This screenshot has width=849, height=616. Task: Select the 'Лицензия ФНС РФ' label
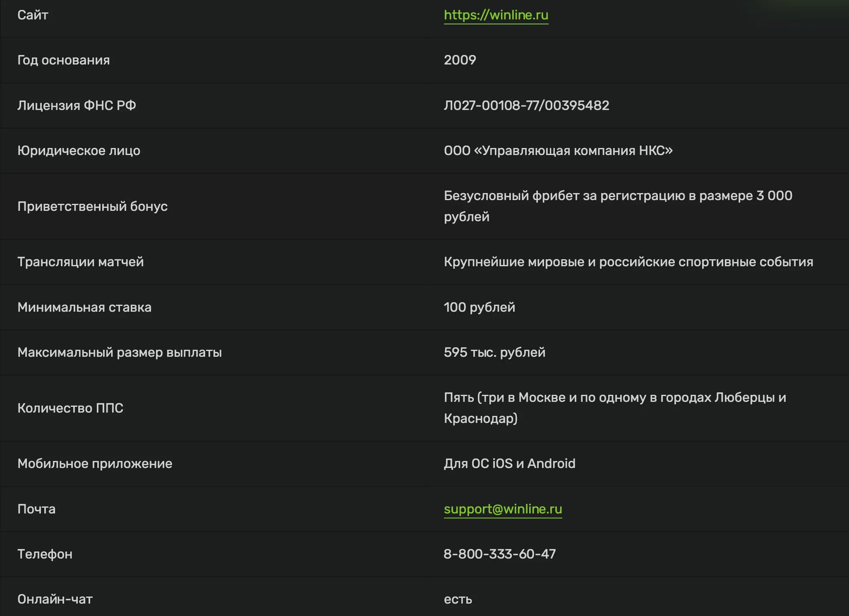point(77,105)
